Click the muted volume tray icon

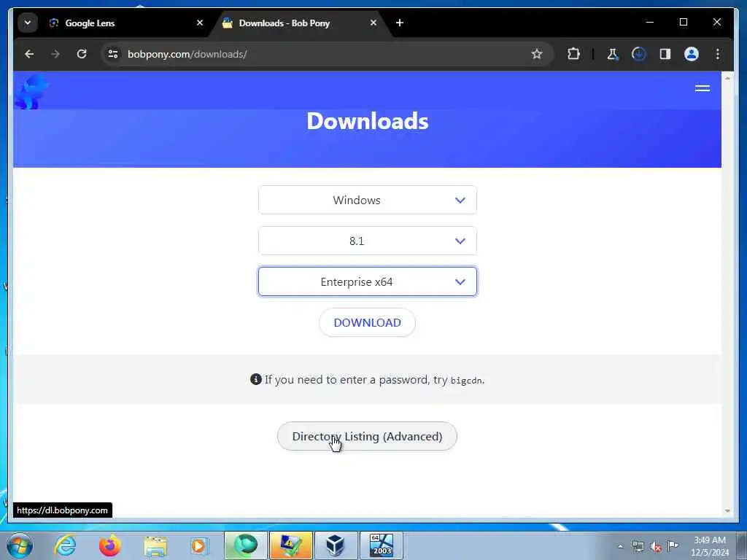click(656, 547)
